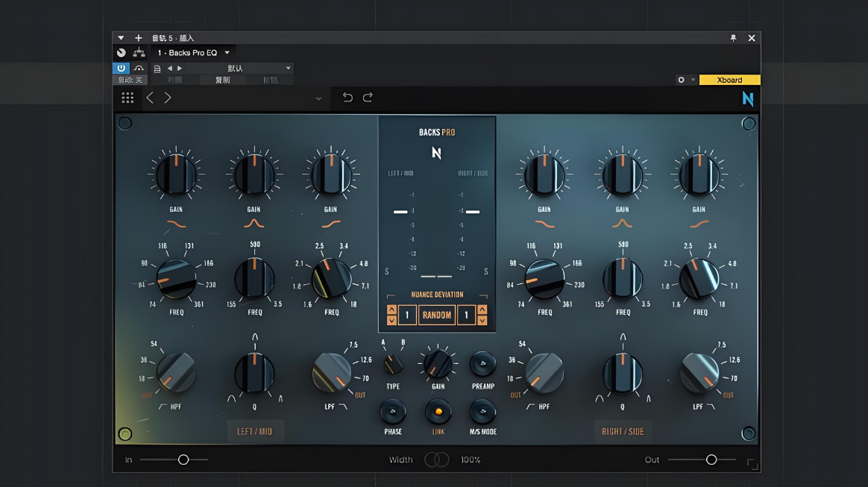Screen dimensions: 868x487
Task: Click the In level slider handle
Action: (x=183, y=459)
